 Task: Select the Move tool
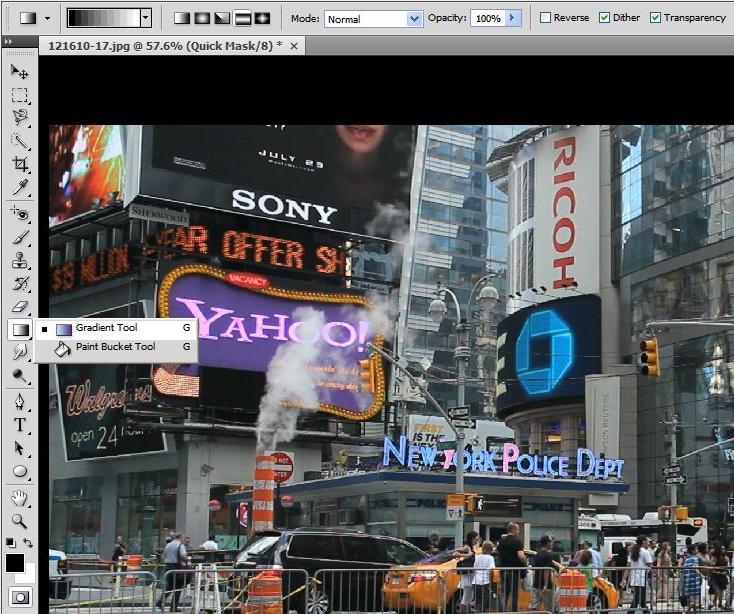tap(19, 71)
